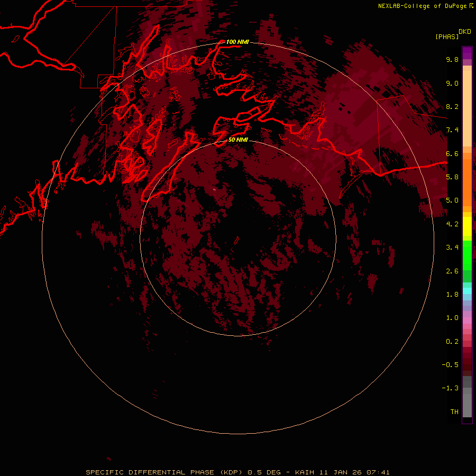Screen dimensions: 476x476
Task: Click the NEXLAB-College of DuPage watermark text
Action: tap(422, 6)
